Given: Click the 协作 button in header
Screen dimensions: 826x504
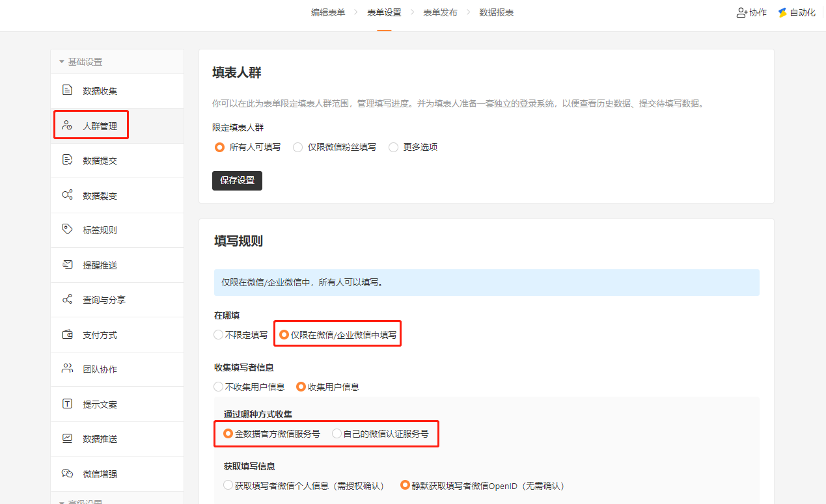Looking at the screenshot, I should (x=751, y=12).
